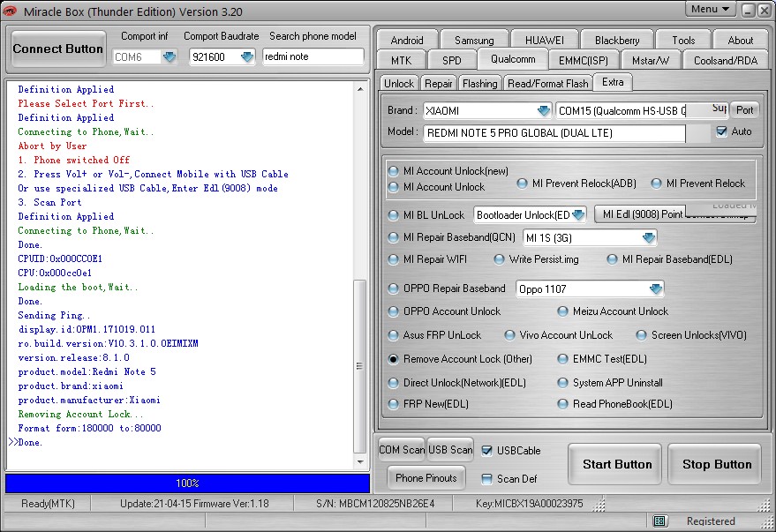Click the USB Scan button
Viewport: 776px width, 532px height.
point(450,449)
